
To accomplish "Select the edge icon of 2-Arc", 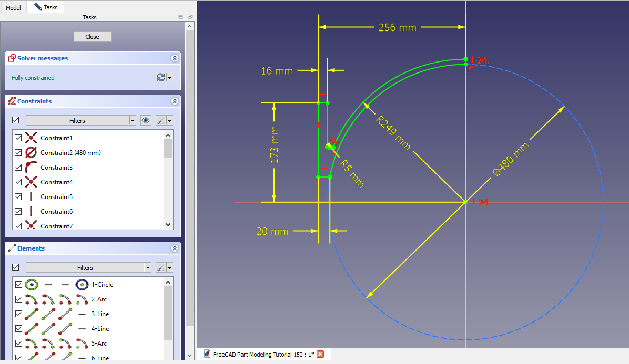I will pyautogui.click(x=32, y=299).
